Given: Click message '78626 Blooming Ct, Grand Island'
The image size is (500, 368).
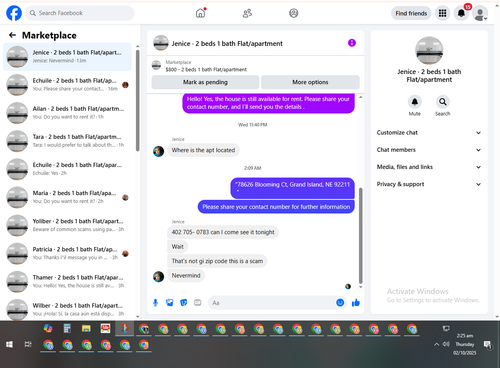Looking at the screenshot, I should 292,188.
